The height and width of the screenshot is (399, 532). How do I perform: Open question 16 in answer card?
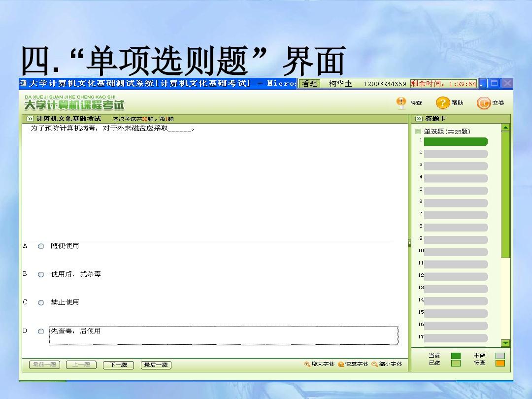coord(456,326)
